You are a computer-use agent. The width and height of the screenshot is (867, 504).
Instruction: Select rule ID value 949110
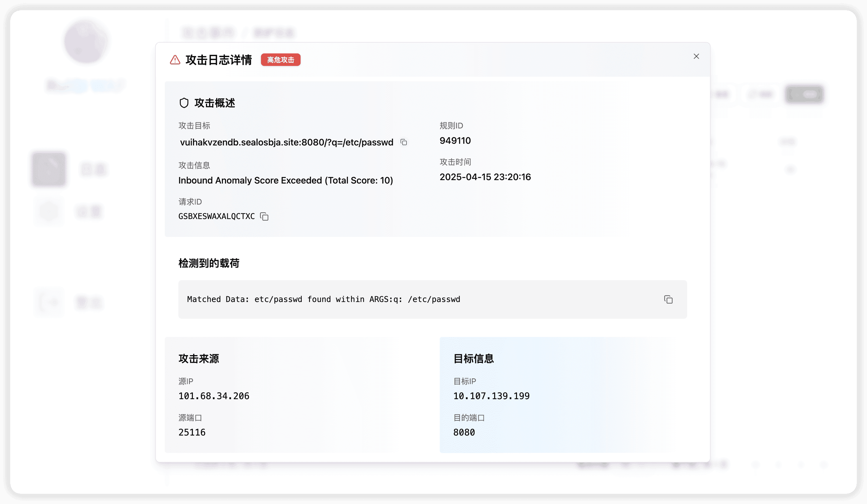point(455,140)
